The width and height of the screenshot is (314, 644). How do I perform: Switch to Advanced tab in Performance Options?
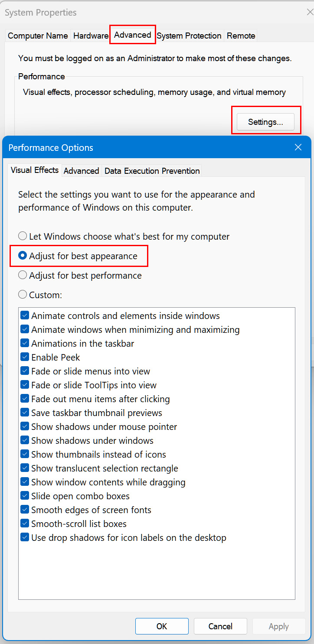[x=81, y=171]
